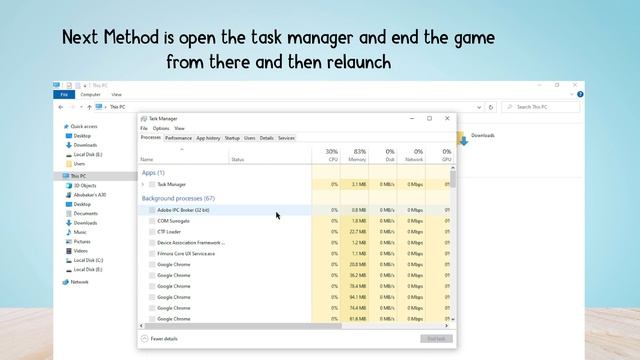Open File tab in This PC window
The height and width of the screenshot is (360, 640).
64,95
